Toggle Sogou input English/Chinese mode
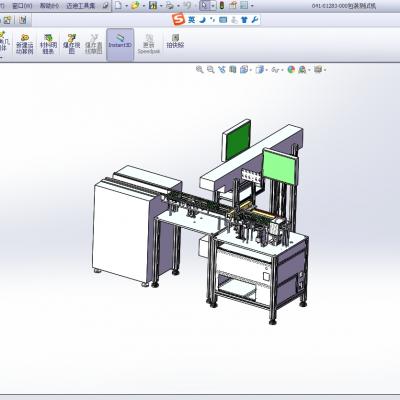This screenshot has width=400, height=400. coord(191,20)
